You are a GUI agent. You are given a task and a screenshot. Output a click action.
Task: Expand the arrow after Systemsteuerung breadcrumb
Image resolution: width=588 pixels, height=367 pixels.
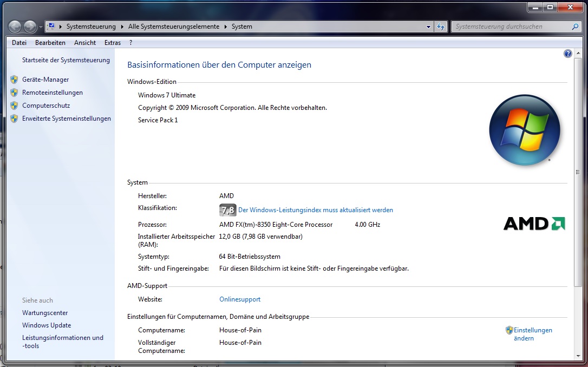[x=122, y=27]
